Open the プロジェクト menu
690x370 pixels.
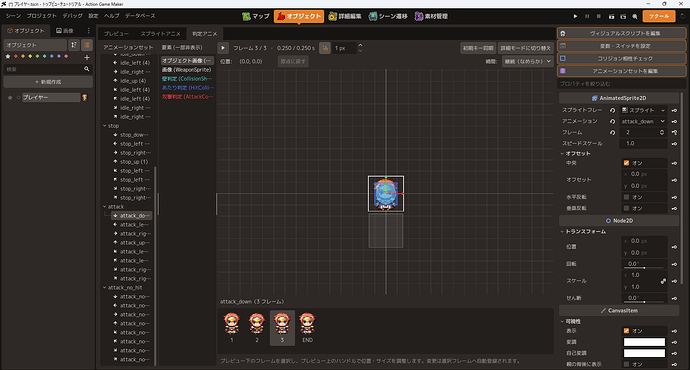(x=41, y=16)
